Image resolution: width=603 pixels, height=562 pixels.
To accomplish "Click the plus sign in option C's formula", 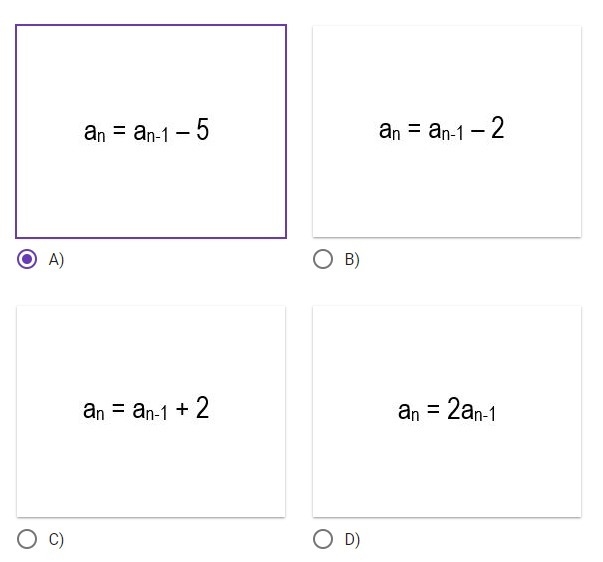I will coord(182,409).
